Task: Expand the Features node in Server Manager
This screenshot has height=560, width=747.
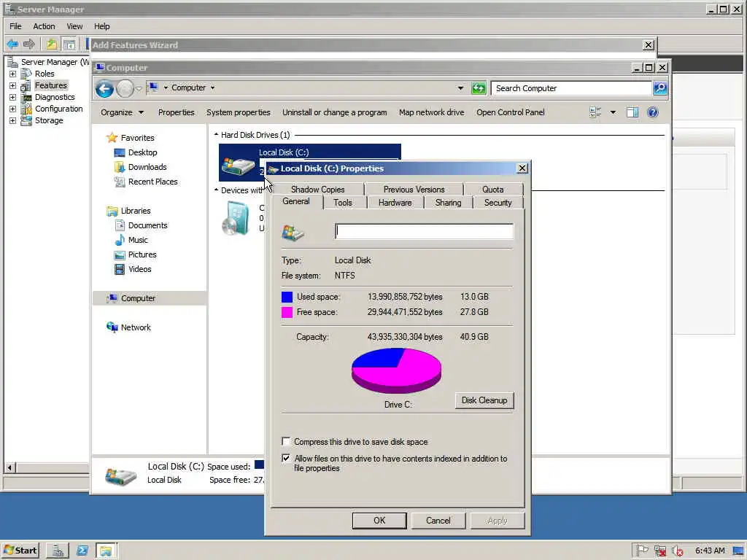Action: pyautogui.click(x=12, y=86)
